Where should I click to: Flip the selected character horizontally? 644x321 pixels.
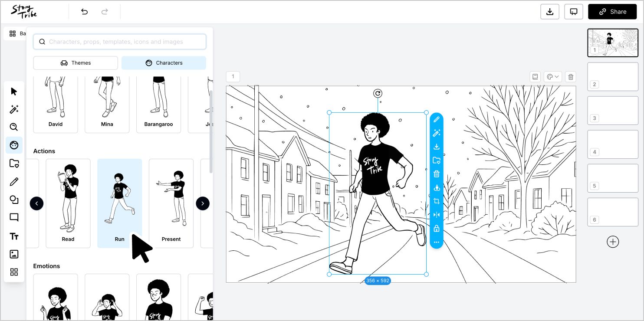437,215
